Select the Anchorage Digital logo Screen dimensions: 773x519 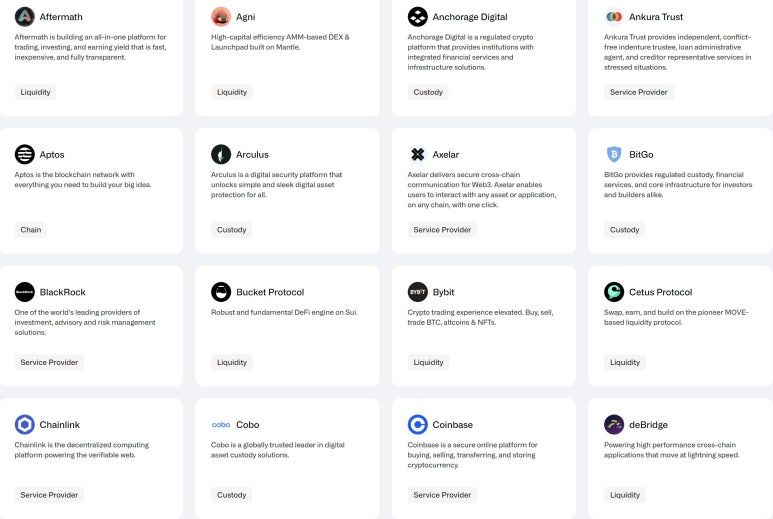click(418, 17)
